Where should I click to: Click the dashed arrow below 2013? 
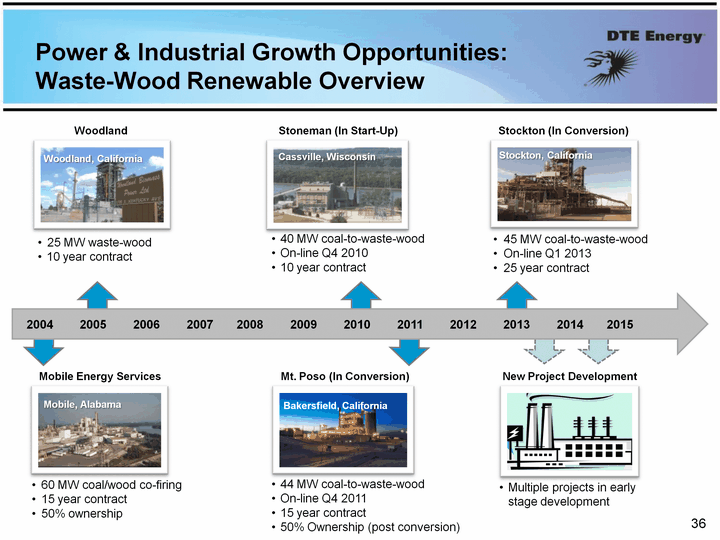[545, 349]
